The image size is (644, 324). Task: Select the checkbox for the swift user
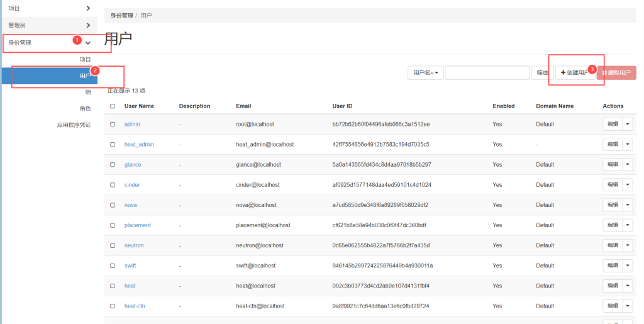pos(113,265)
